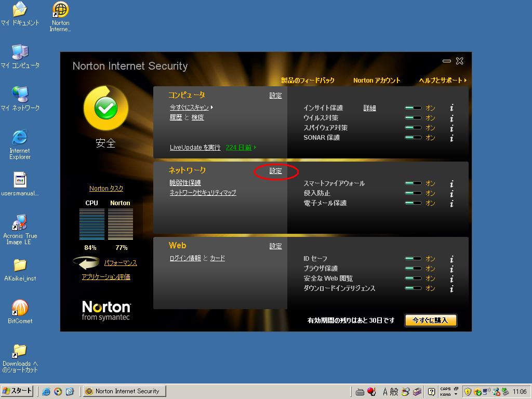The width and height of the screenshot is (532, 399).
Task: Open the BitComet desktop icon
Action: 20,312
